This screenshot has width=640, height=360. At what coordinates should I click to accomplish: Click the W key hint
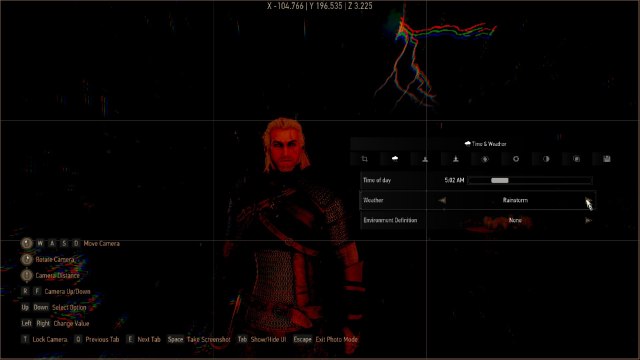coord(40,243)
